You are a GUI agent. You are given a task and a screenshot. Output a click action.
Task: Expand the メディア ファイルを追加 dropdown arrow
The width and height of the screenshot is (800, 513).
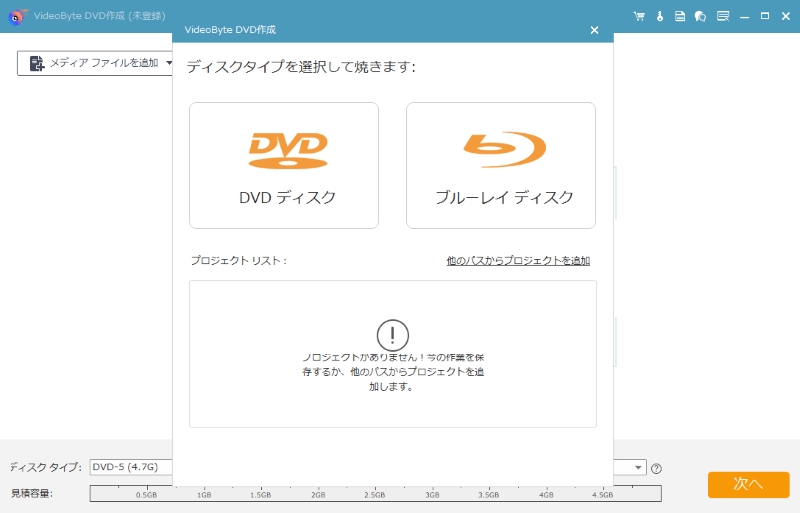coord(169,63)
